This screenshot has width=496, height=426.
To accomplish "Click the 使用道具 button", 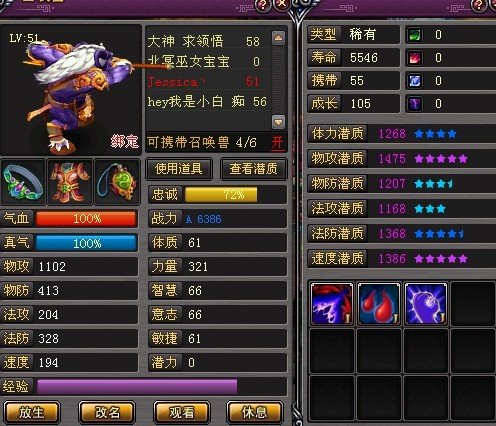I will pos(179,169).
